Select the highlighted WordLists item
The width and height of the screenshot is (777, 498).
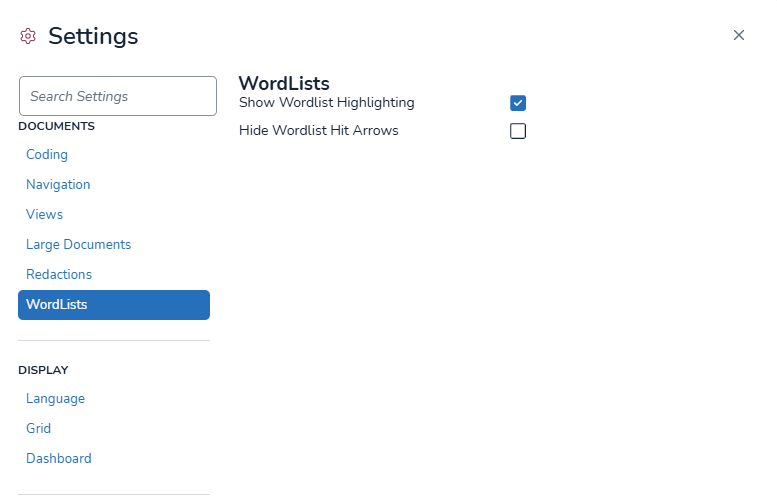[114, 305]
